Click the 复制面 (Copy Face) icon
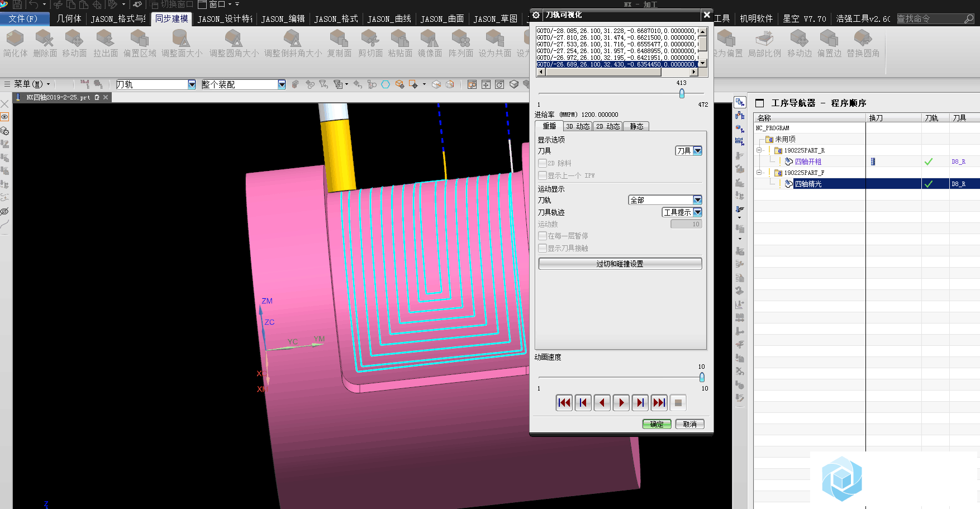This screenshot has width=980, height=509. pyautogui.click(x=339, y=39)
